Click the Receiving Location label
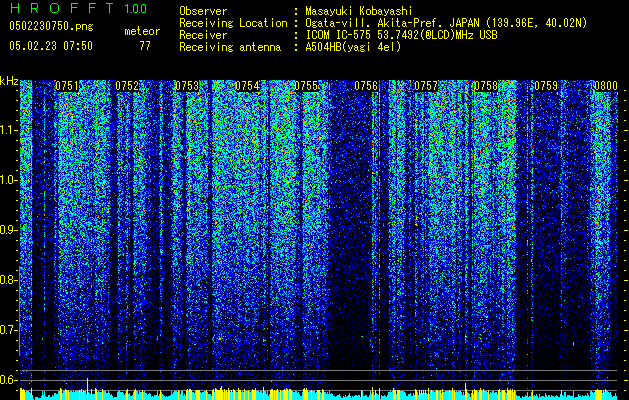The image size is (629, 400). click(x=233, y=23)
